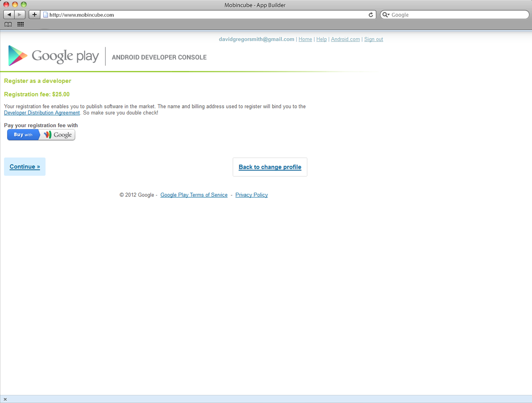Viewport: 532px width, 403px height.
Task: Click the Registration fee: $25.00 text
Action: point(37,94)
